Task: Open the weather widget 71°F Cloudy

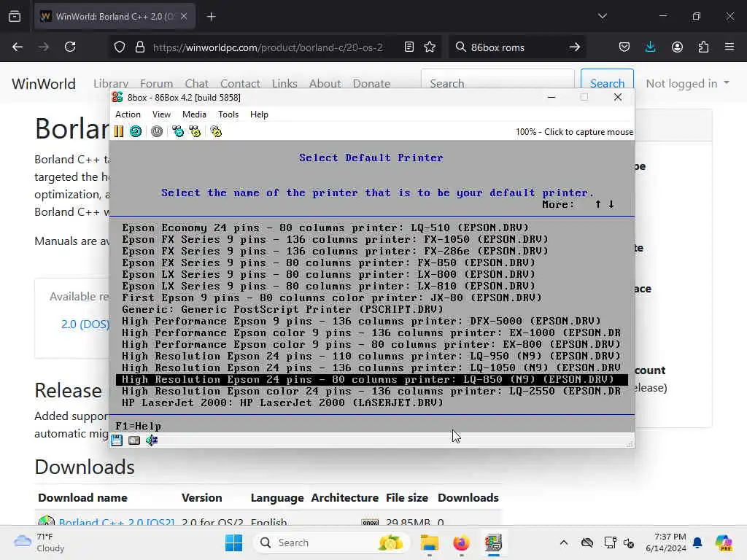Action: coord(39,542)
